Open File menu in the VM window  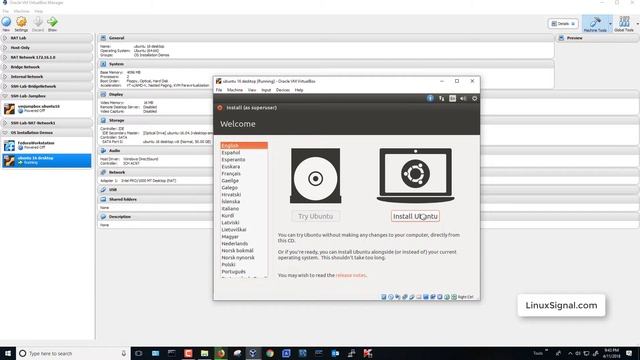[x=219, y=90]
